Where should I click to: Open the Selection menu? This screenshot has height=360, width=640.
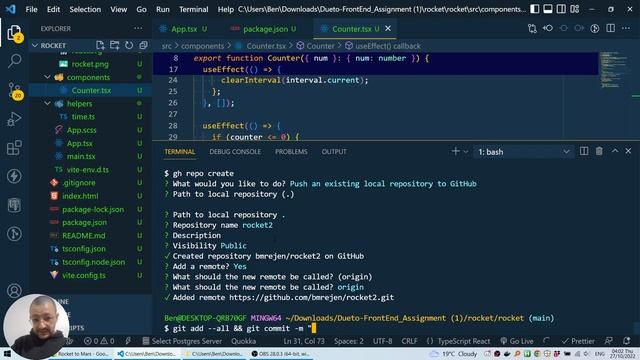pyautogui.click(x=85, y=9)
